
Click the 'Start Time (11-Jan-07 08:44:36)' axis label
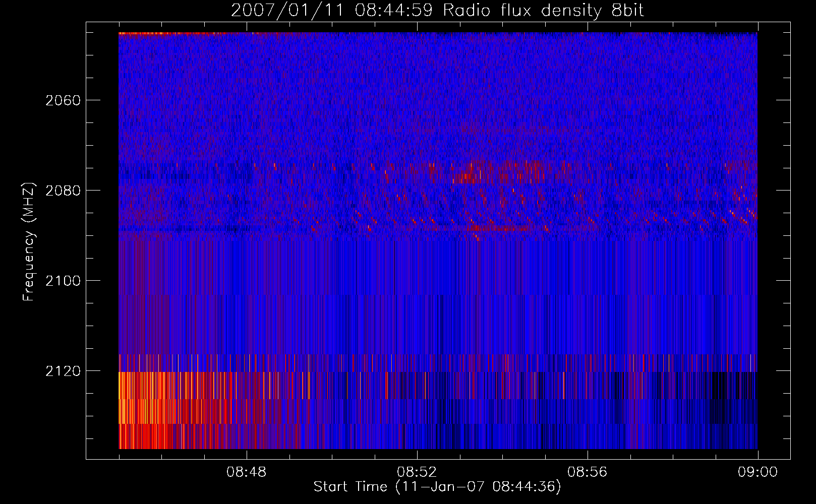tap(437, 487)
